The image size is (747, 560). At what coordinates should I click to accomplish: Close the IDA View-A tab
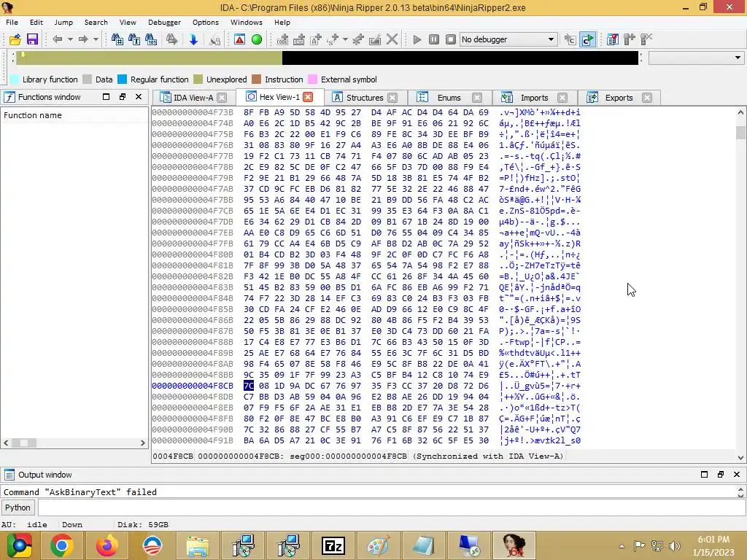[222, 98]
